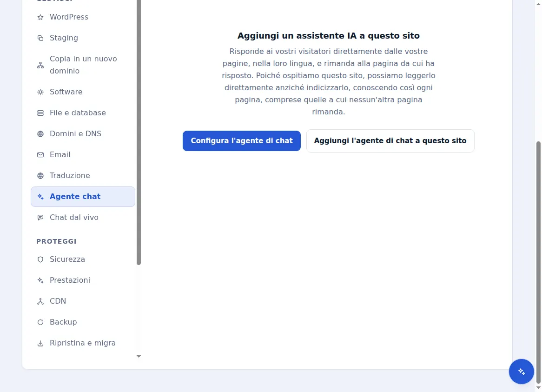Select File e database
542x392 pixels.
coord(83,113)
